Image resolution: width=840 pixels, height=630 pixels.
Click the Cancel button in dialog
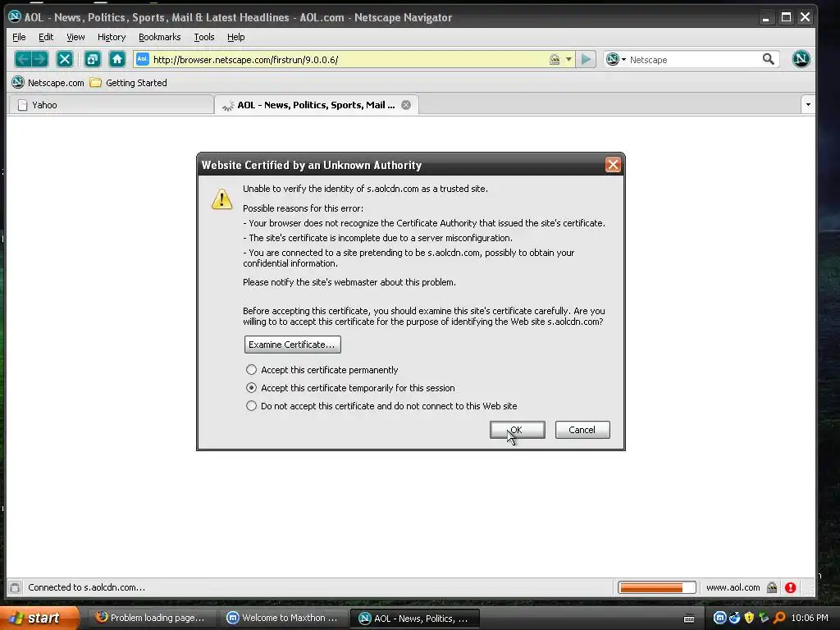[582, 430]
